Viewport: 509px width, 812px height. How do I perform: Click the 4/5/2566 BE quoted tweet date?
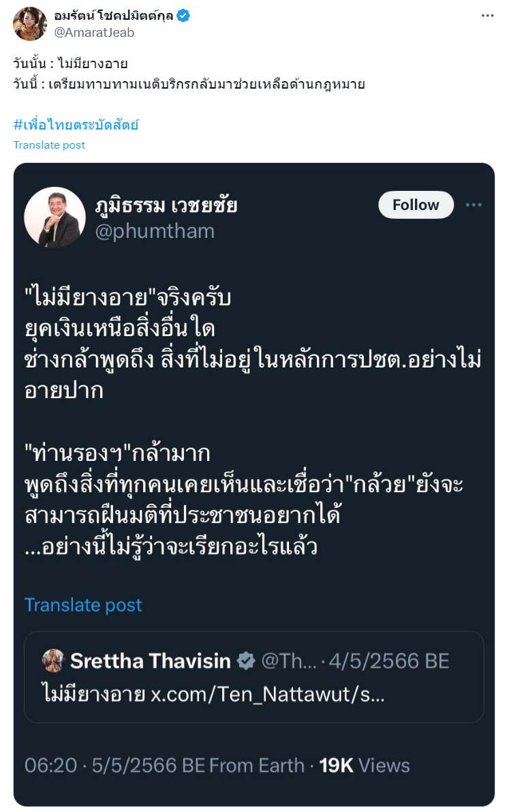click(389, 661)
